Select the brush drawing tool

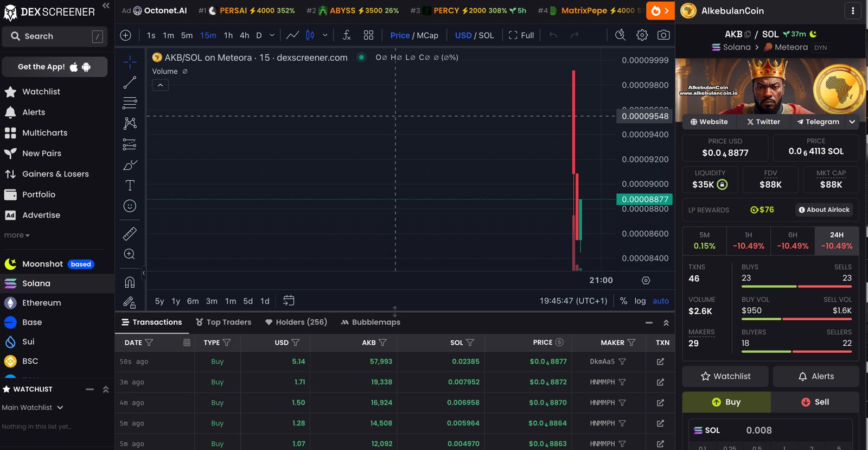pos(130,165)
